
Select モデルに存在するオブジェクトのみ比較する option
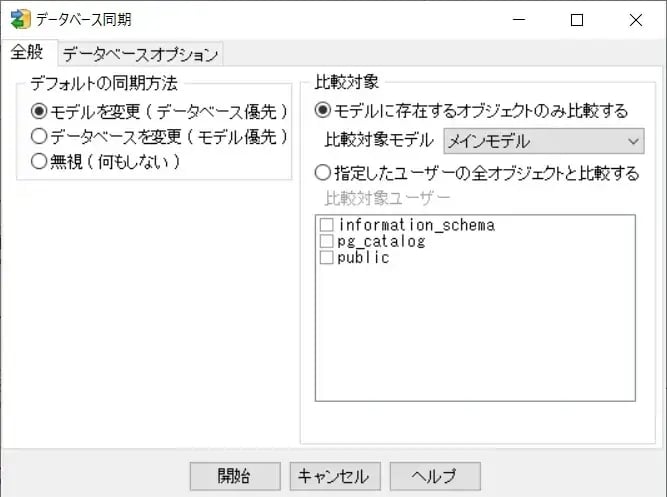click(x=323, y=110)
